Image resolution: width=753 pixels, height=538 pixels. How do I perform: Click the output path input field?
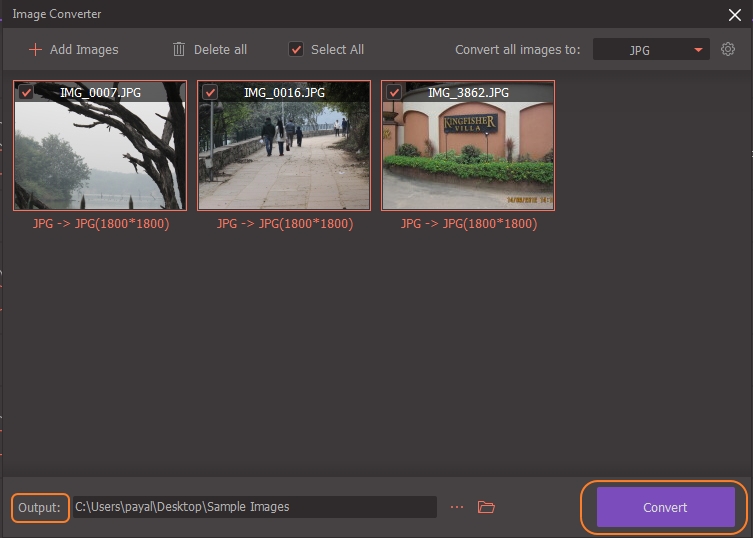click(254, 507)
